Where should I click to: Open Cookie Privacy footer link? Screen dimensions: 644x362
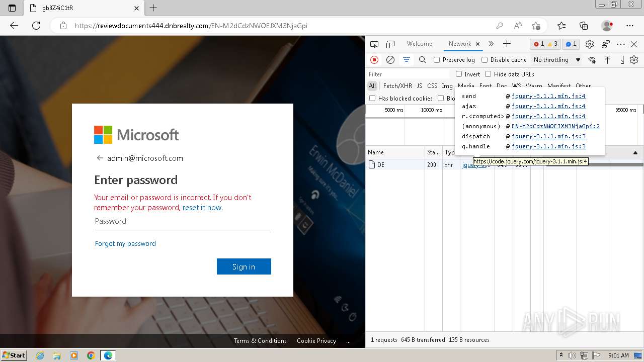point(316,341)
